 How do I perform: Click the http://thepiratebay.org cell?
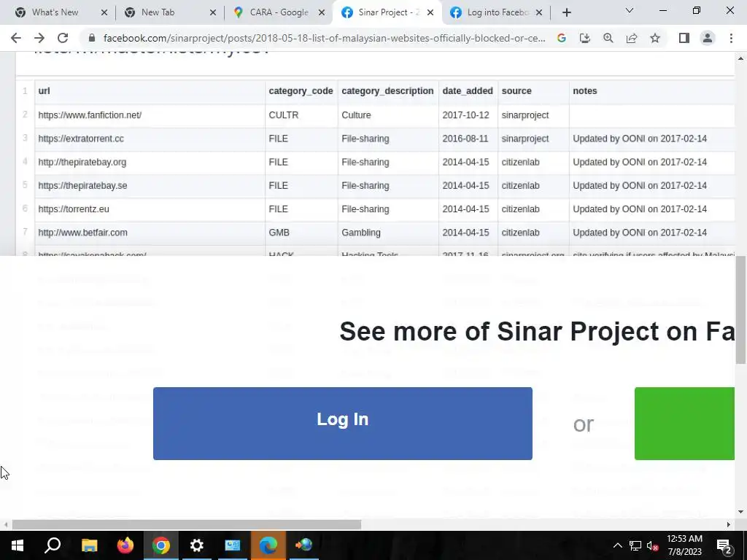pyautogui.click(x=150, y=163)
